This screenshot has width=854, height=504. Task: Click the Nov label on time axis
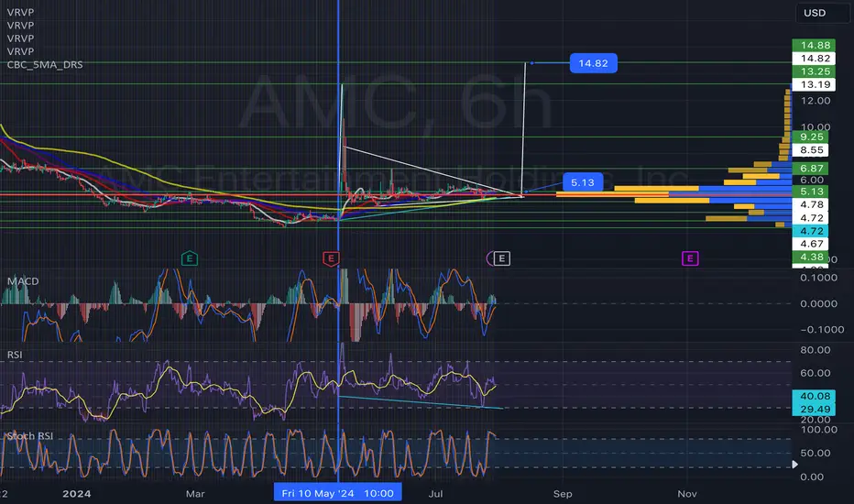coord(687,494)
